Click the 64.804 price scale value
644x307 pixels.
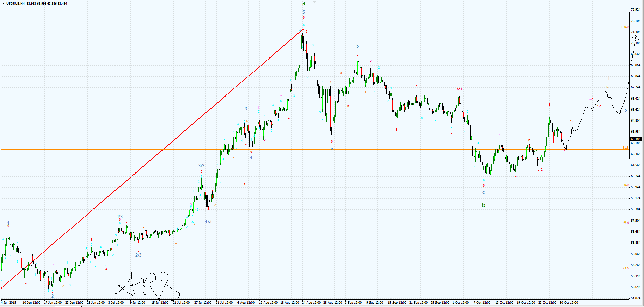(x=635, y=121)
